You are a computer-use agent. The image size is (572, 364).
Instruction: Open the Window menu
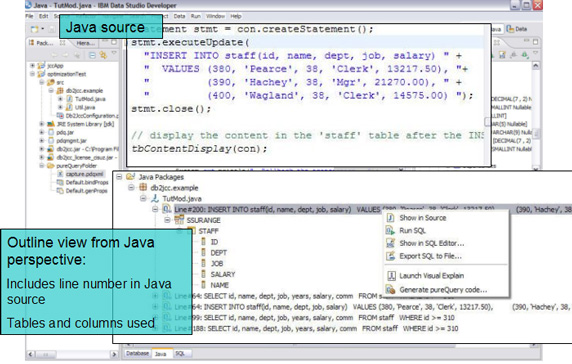pyautogui.click(x=215, y=16)
